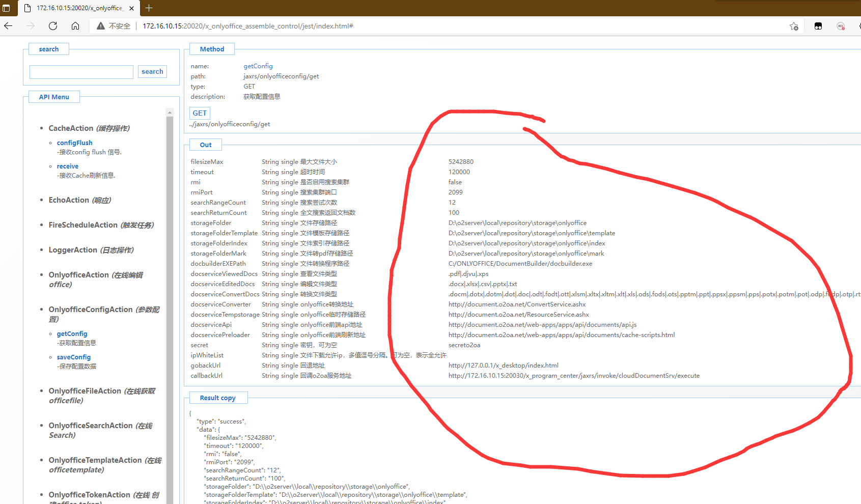Screen dimensions: 861x504
Task: Open the receive API link
Action: pyautogui.click(x=67, y=166)
